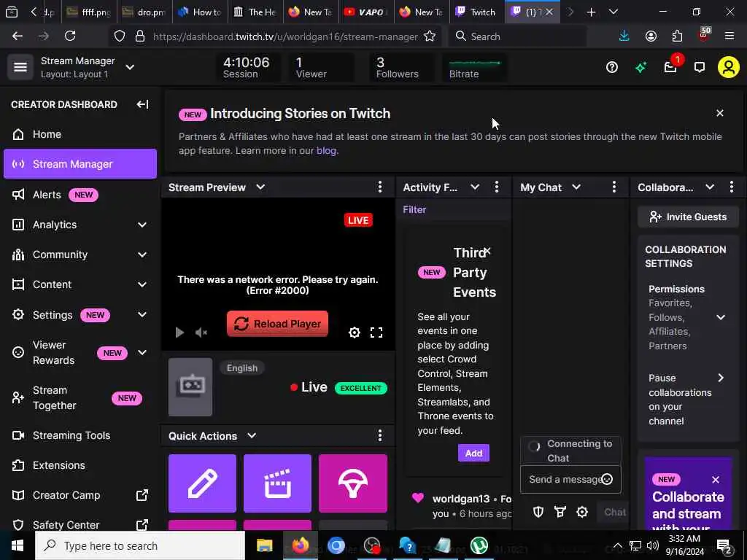The height and width of the screenshot is (560, 747).
Task: Open the chat channel points goblet icon
Action: [560, 512]
